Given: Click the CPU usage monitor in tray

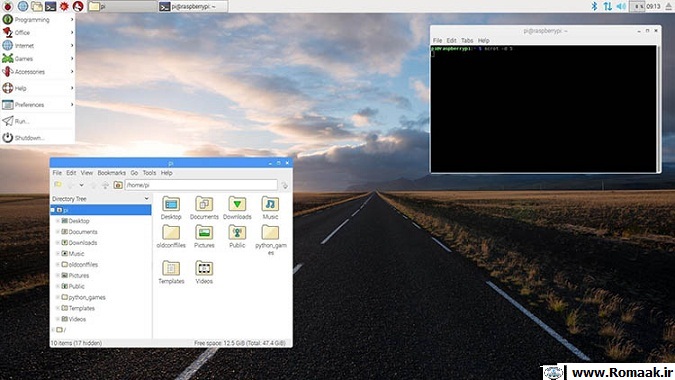Looking at the screenshot, I should [637, 6].
